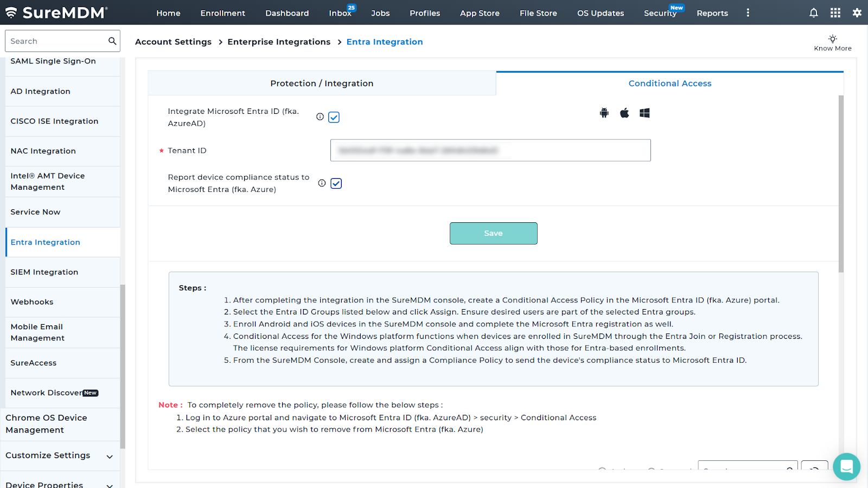868x488 pixels.
Task: Open the more options kebab menu
Action: click(x=748, y=12)
